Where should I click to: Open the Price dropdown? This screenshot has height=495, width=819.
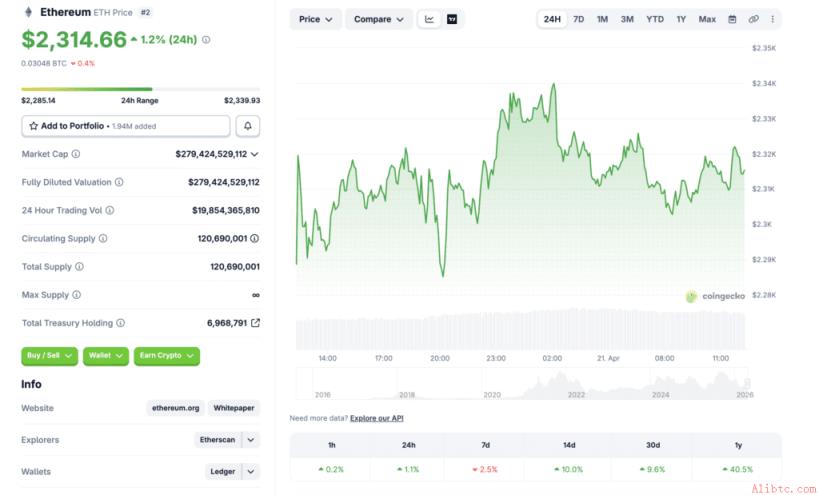pos(315,19)
